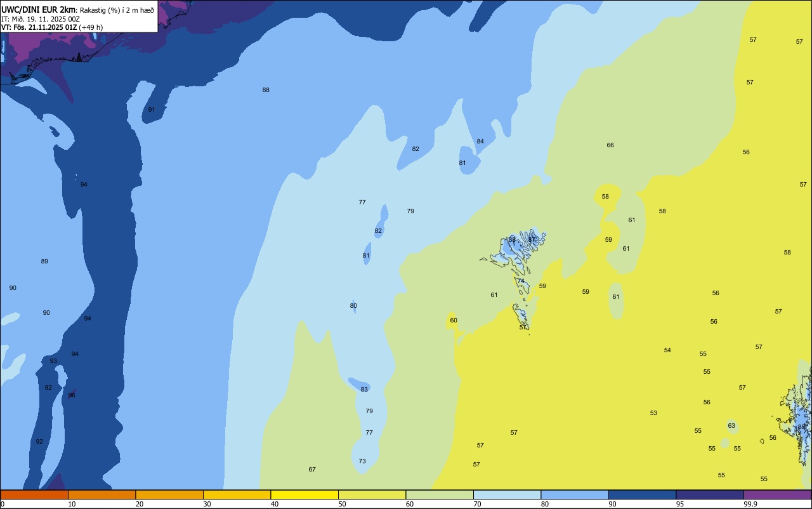Click the humidity value '74' on the islands

(521, 281)
